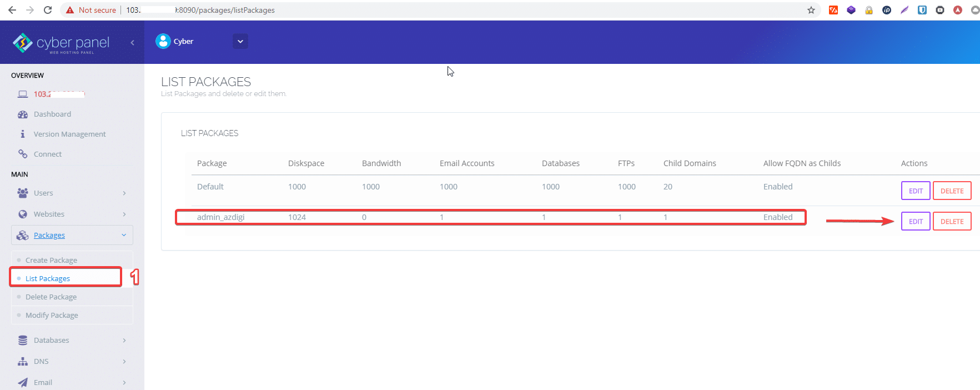Click DELETE for the Default package
The height and width of the screenshot is (390, 980).
952,191
